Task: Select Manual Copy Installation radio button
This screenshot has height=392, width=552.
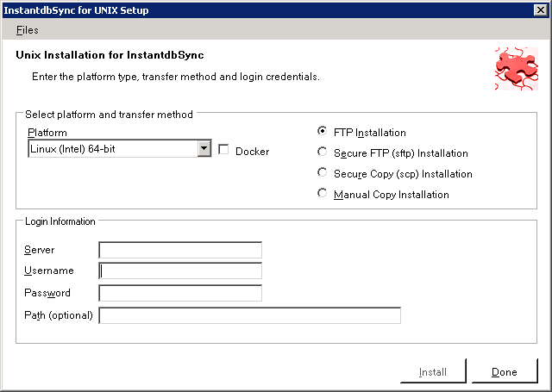Action: (322, 193)
